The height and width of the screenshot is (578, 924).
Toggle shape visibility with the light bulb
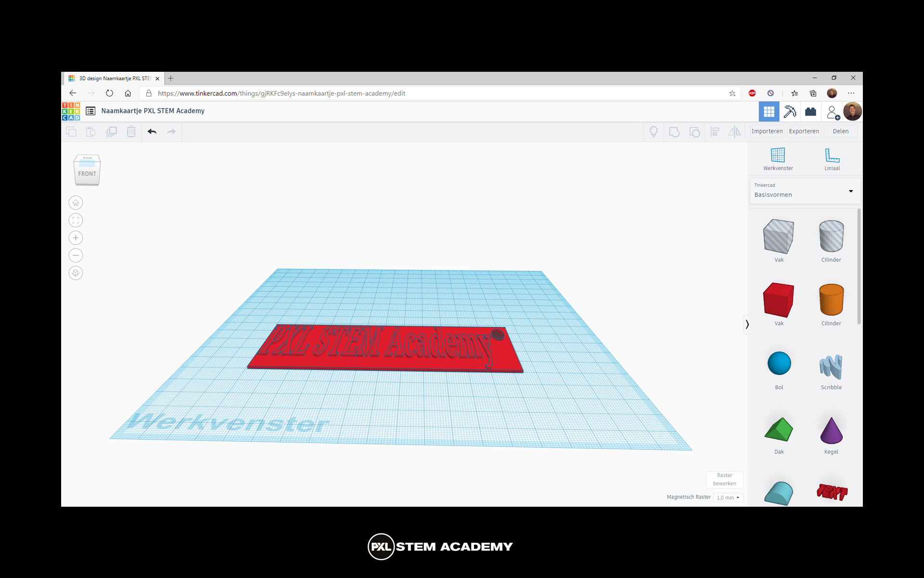654,131
